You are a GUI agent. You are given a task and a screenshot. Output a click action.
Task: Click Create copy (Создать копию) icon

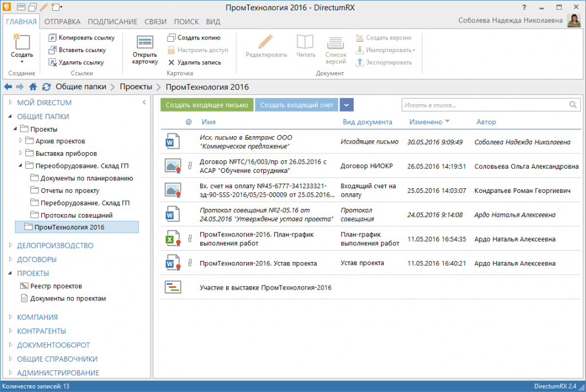[x=171, y=38]
